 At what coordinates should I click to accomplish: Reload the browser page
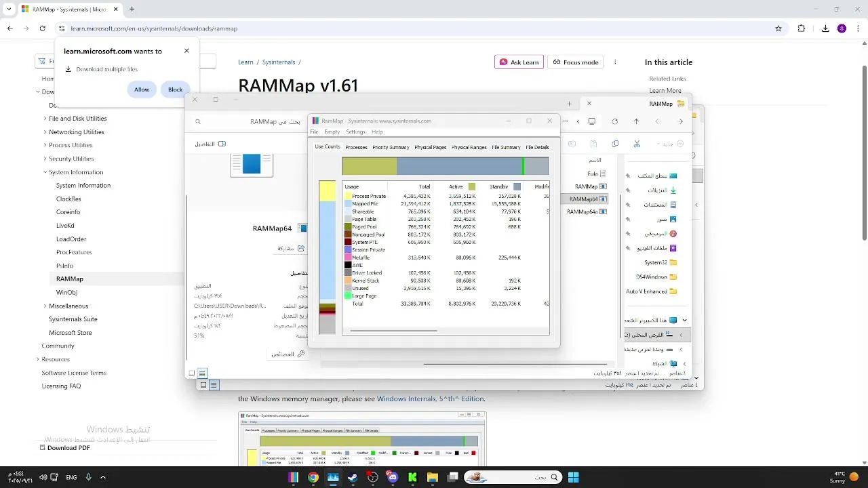click(x=42, y=28)
